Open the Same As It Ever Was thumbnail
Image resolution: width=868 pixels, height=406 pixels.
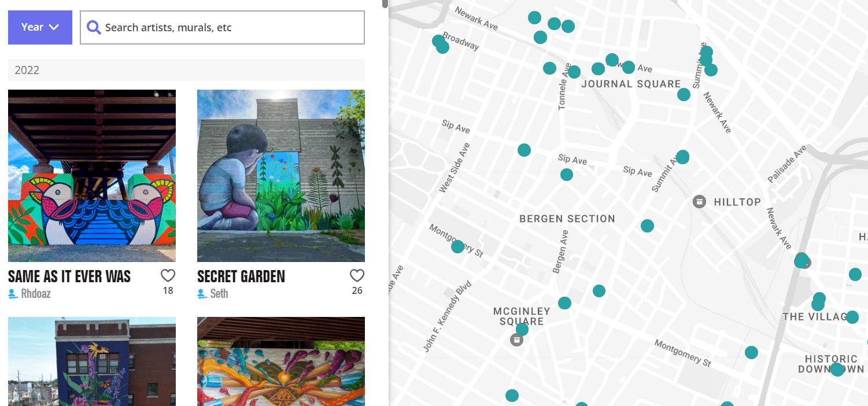click(x=92, y=176)
